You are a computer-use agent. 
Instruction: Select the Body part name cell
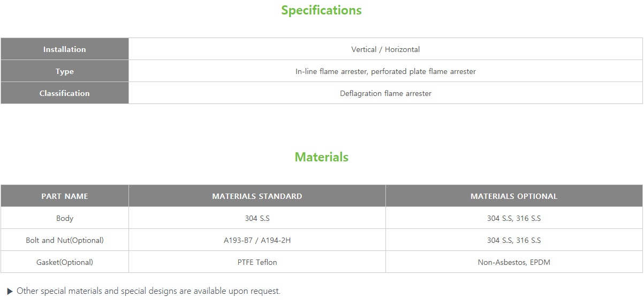pos(65,218)
